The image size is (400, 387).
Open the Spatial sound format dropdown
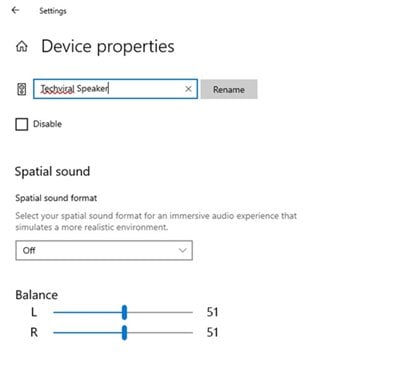tap(104, 250)
